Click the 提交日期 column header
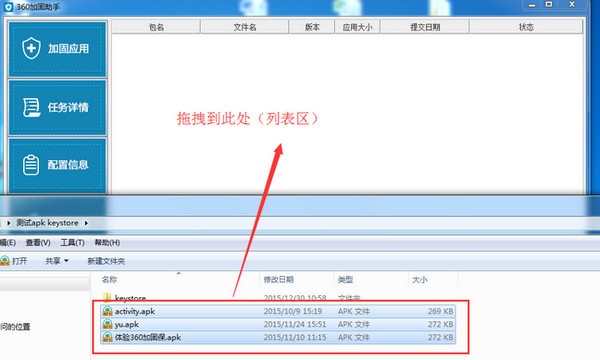 (x=425, y=27)
